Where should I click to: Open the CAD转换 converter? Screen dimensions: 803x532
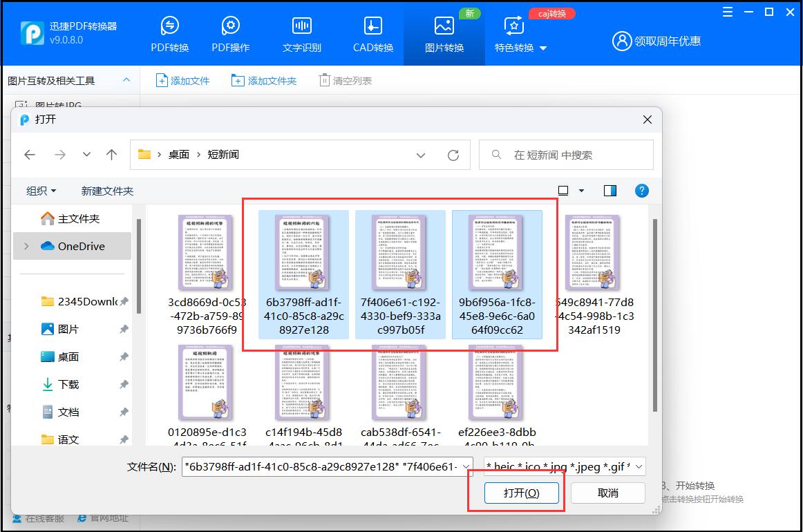pyautogui.click(x=372, y=32)
